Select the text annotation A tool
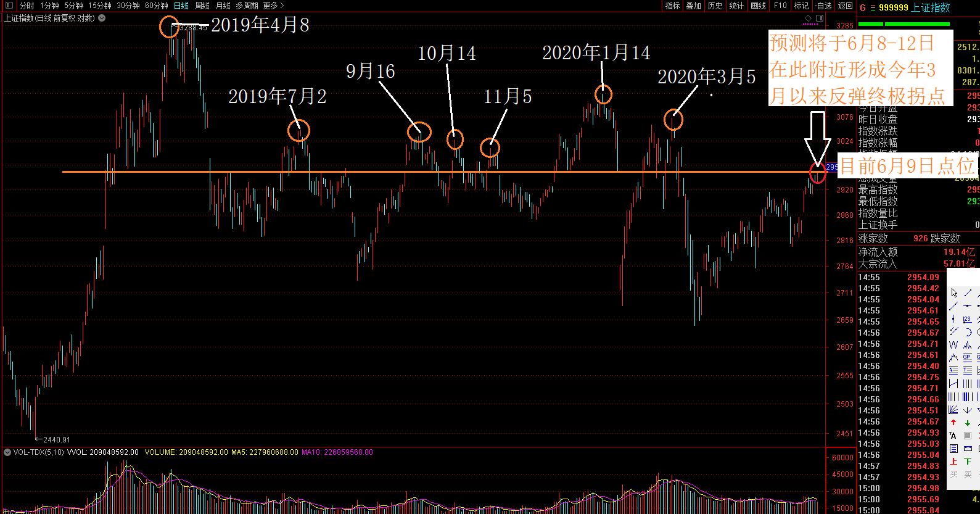980x514 pixels. point(953,436)
